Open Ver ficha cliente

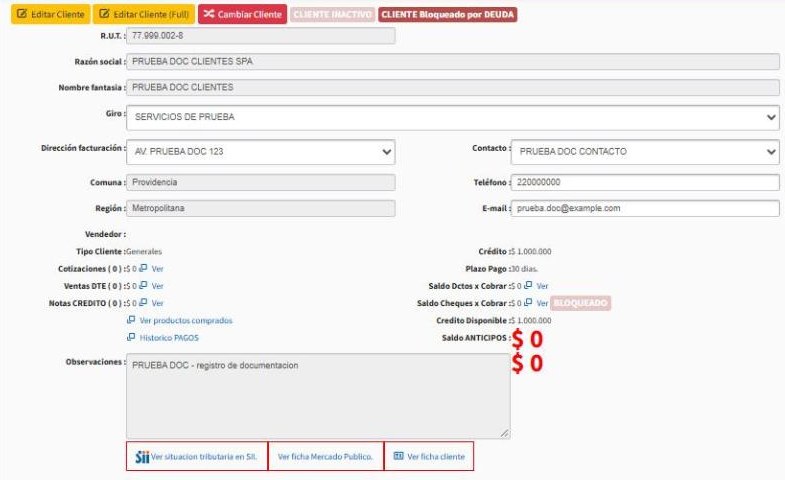429,456
